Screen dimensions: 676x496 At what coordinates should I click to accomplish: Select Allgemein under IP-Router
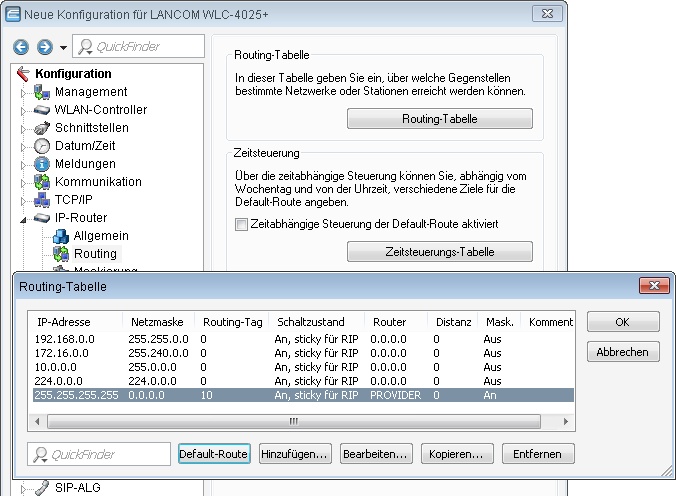click(100, 236)
